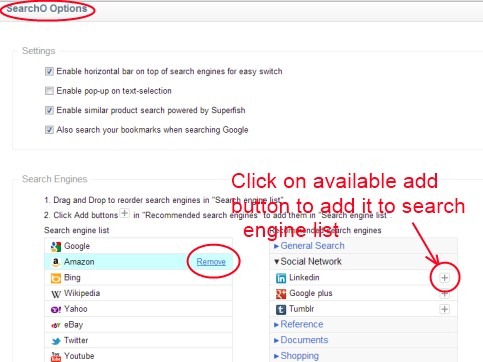Click the Linkedin icon in recommended engines
The image size is (483, 362).
point(281,278)
